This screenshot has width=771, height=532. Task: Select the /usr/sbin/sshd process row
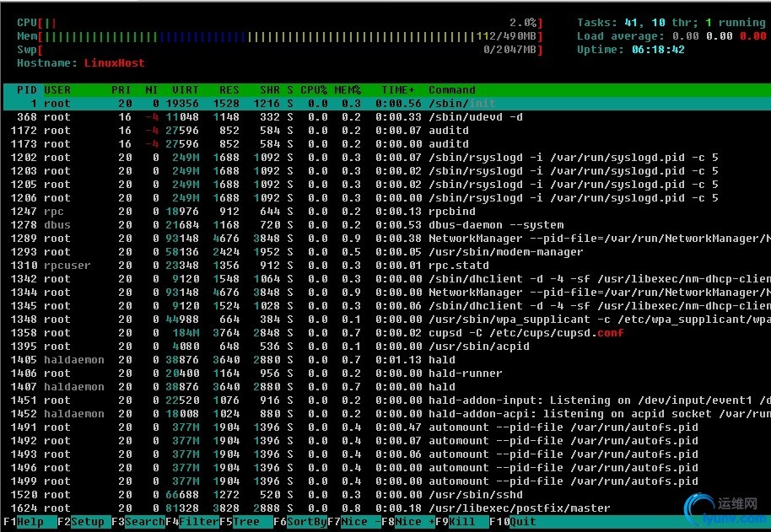387,495
